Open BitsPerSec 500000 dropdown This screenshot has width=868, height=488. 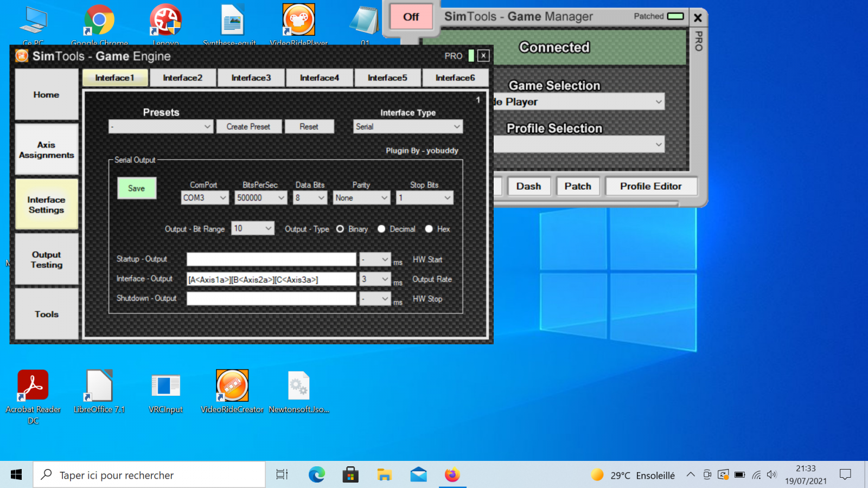pos(260,198)
